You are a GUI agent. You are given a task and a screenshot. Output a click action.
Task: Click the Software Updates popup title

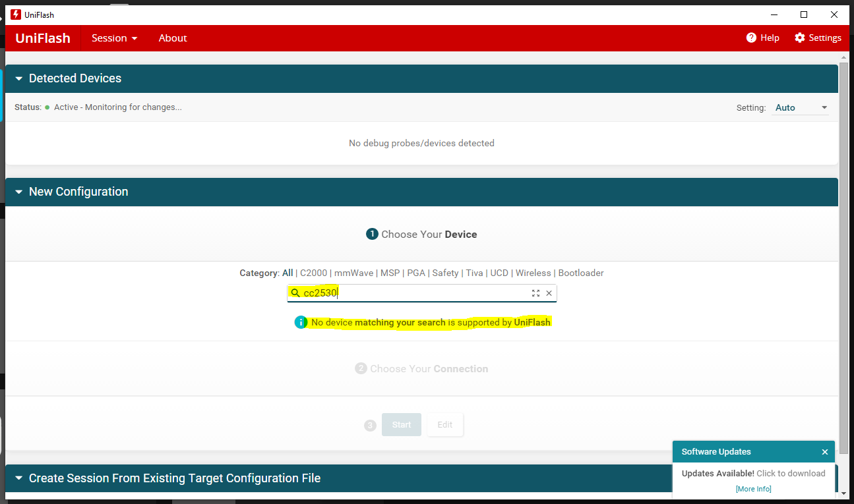point(716,452)
